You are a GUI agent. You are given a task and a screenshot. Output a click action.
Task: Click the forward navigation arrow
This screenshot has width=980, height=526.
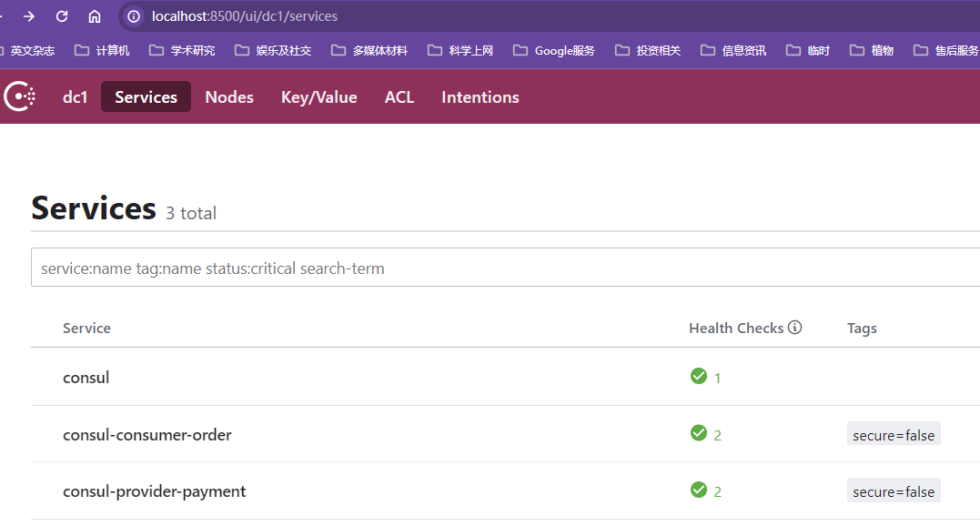pos(29,16)
